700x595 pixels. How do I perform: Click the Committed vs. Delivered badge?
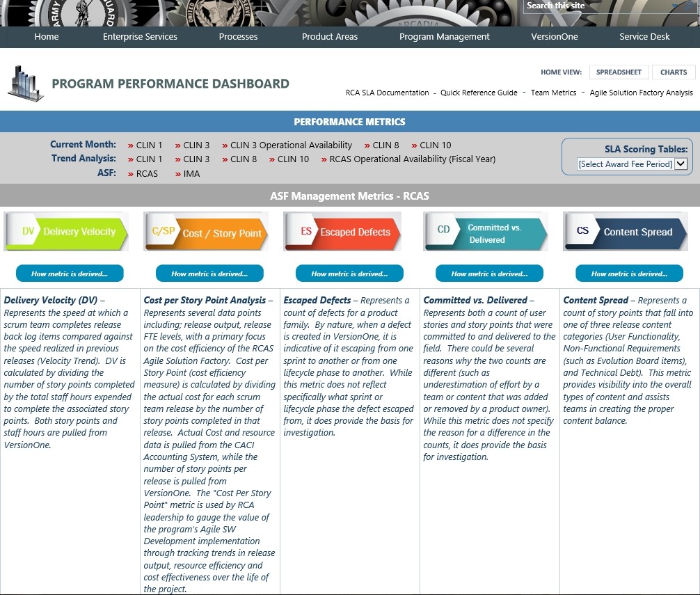(x=486, y=231)
